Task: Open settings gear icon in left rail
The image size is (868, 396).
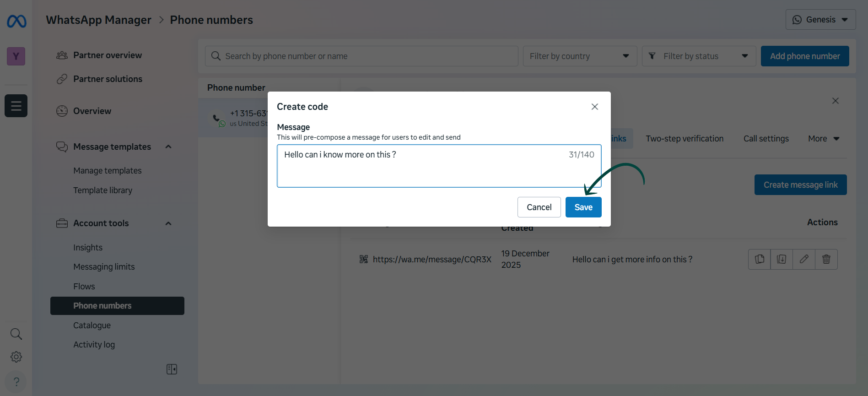Action: [x=16, y=357]
